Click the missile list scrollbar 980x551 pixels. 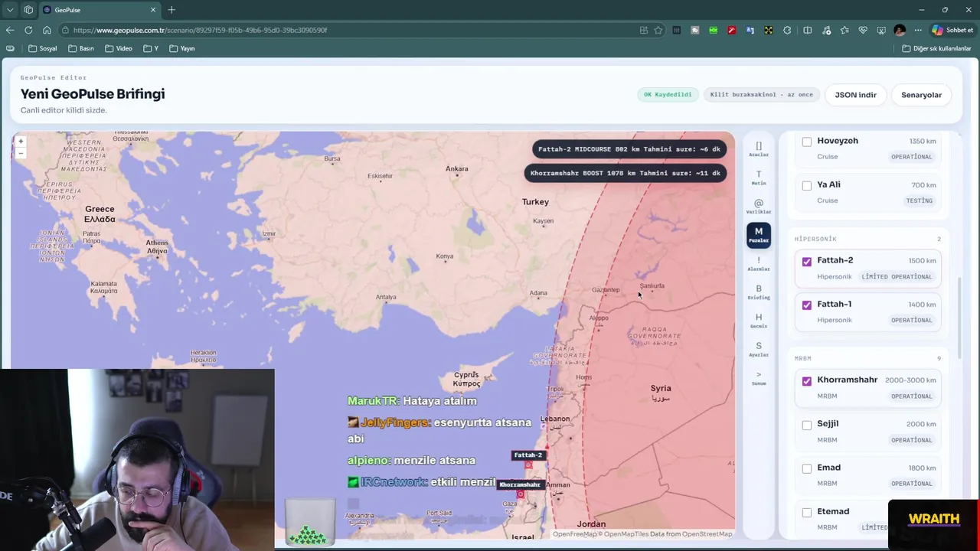pos(958,319)
